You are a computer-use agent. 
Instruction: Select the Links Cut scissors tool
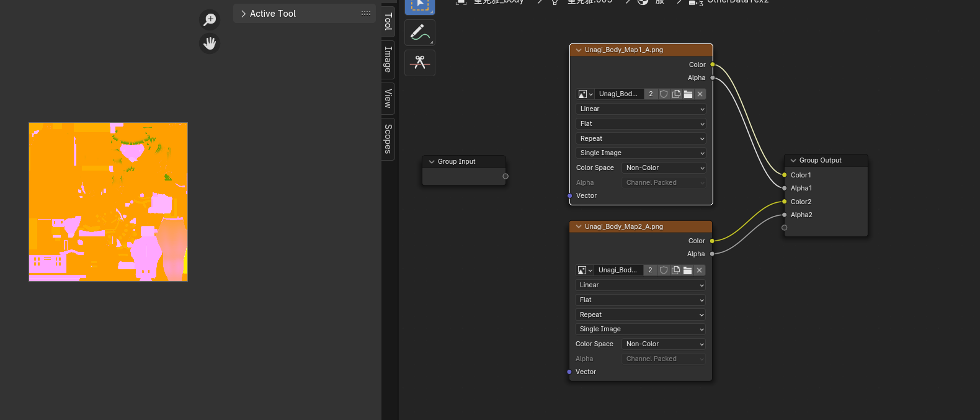coord(420,63)
